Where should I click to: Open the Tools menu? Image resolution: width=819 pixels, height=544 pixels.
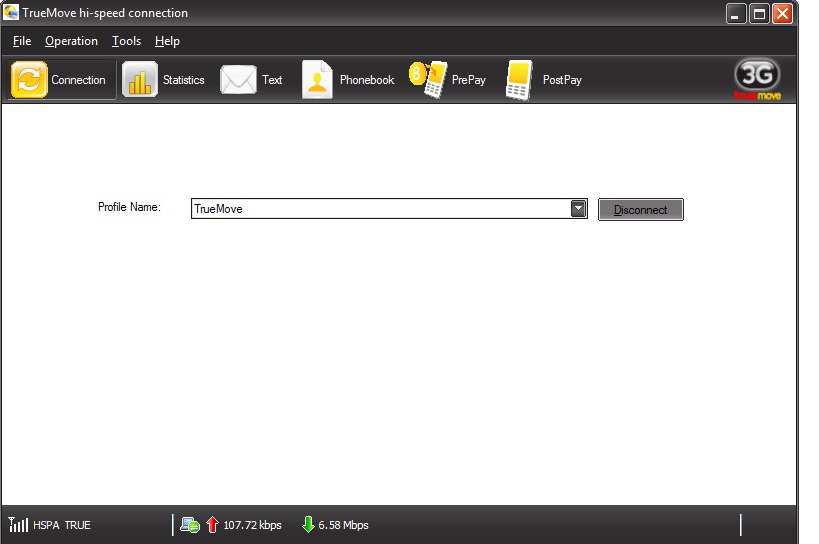pos(126,41)
